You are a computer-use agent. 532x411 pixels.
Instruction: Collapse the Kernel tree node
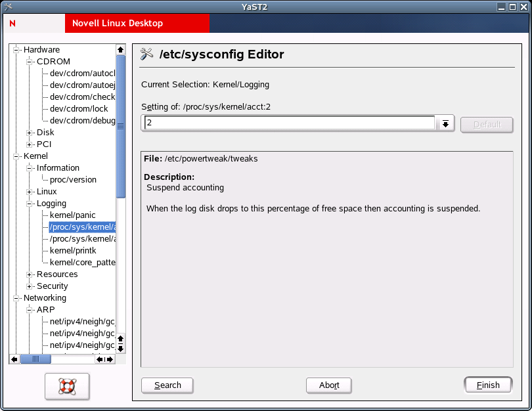pyautogui.click(x=16, y=157)
